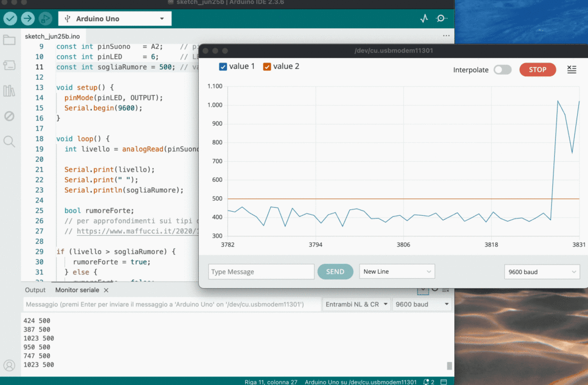Click the Verify sketch checkmark button
Viewport: 588px width, 385px height.
(10, 18)
